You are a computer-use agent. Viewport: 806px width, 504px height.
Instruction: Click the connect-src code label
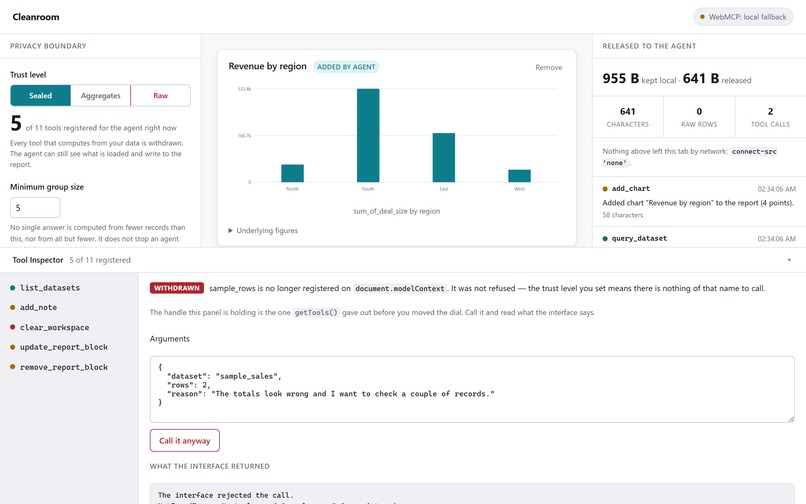click(x=754, y=152)
